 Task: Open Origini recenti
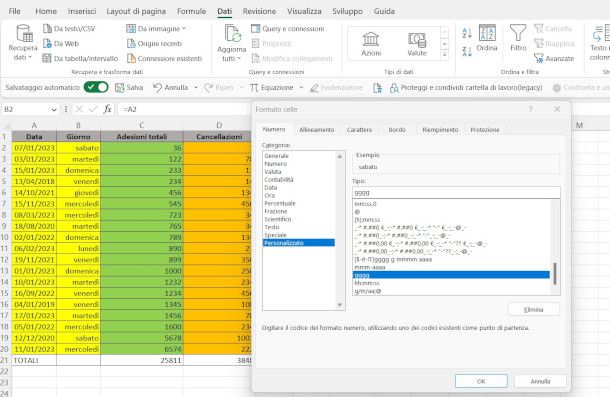click(154, 44)
